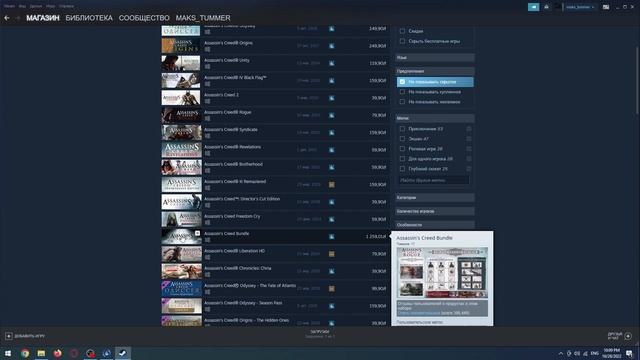Check Не показывать купленное option
The image size is (640, 360).
[x=402, y=92]
